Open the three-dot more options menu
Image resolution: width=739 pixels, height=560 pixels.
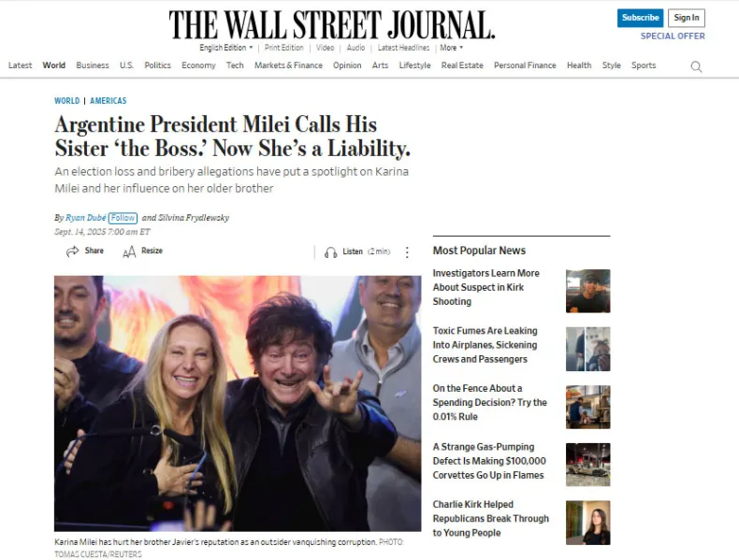point(407,252)
